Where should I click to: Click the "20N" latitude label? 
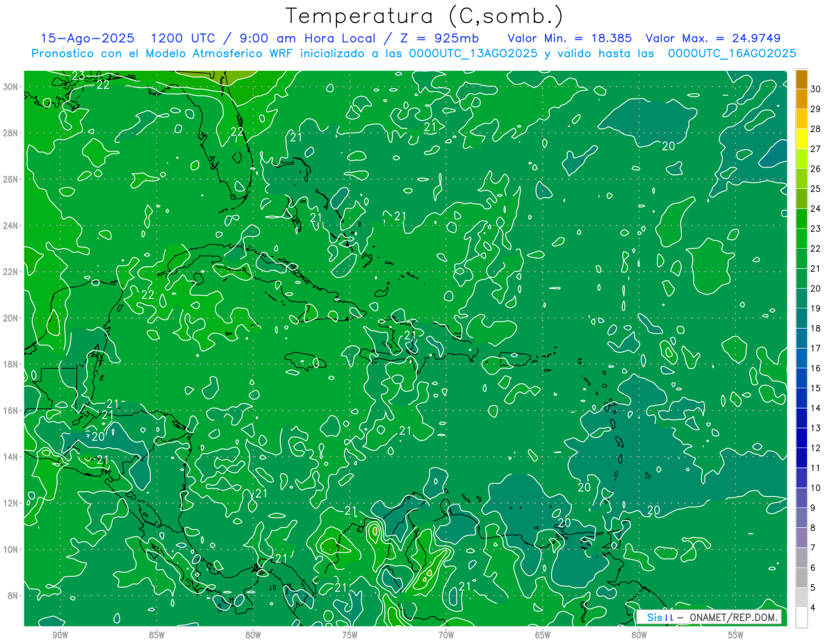[x=10, y=318]
